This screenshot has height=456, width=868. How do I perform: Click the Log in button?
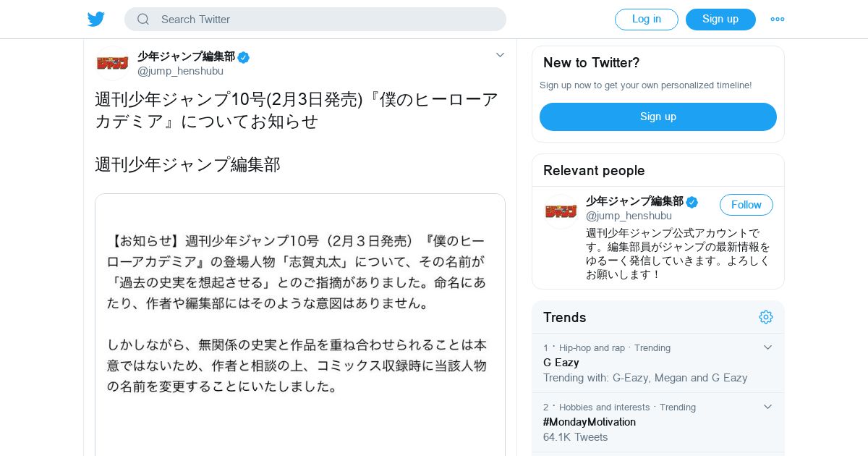(647, 20)
